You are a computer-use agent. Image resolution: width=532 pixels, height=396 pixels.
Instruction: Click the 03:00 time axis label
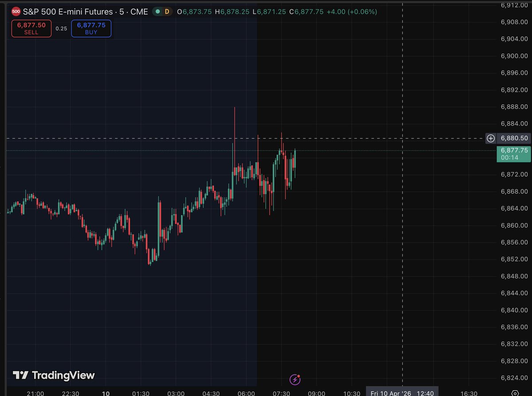[x=176, y=393]
